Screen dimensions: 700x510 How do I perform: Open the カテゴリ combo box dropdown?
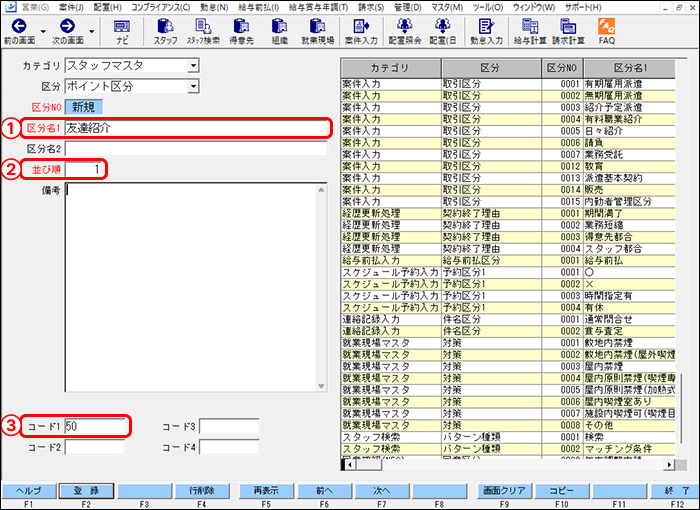point(193,66)
